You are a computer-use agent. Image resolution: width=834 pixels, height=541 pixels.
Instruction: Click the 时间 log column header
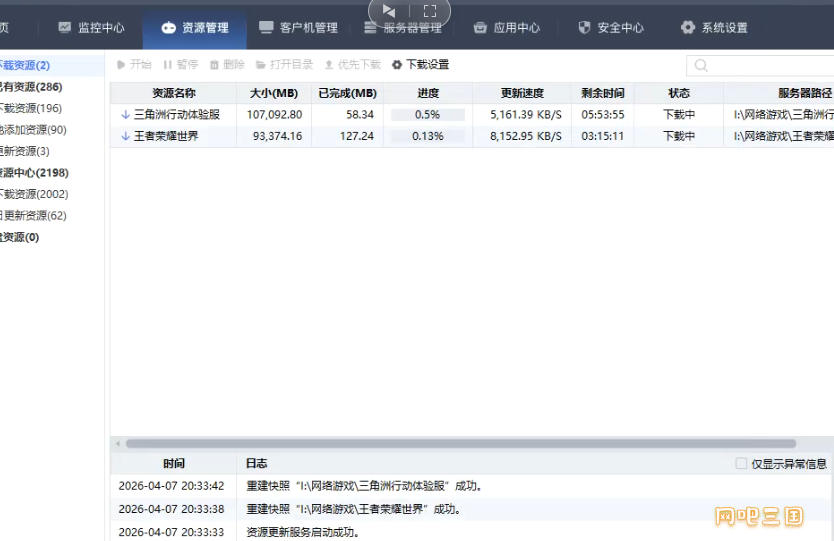coord(174,463)
